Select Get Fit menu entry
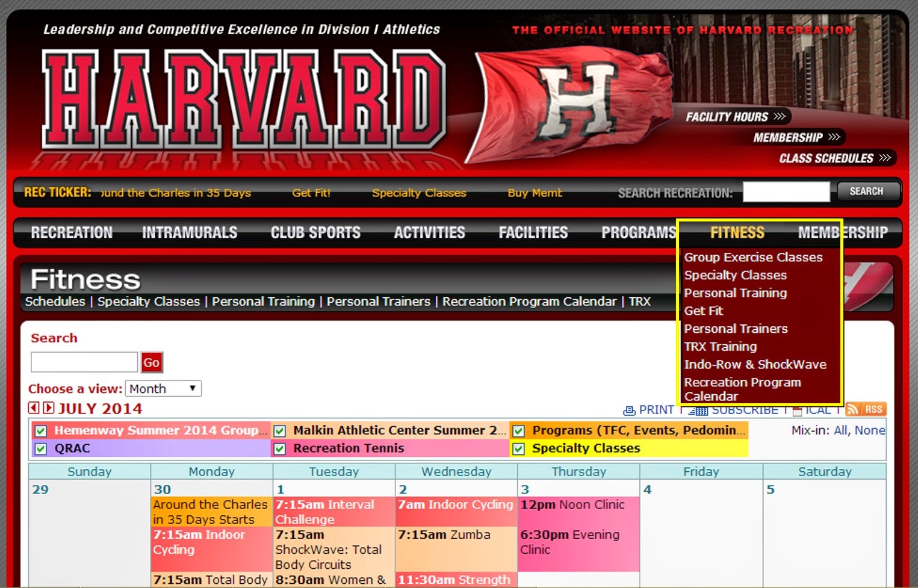 pyautogui.click(x=703, y=311)
